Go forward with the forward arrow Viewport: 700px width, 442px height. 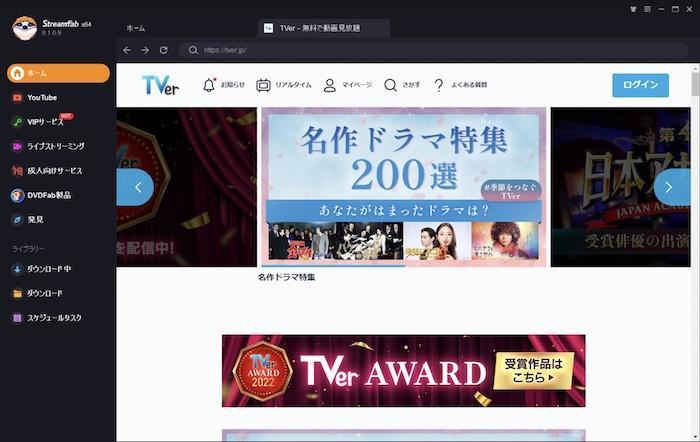[145, 50]
